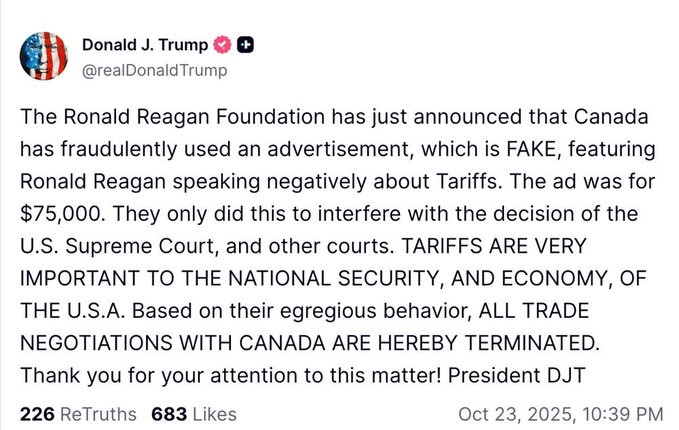
Task: Click the word "ReTruths" label
Action: click(x=99, y=413)
